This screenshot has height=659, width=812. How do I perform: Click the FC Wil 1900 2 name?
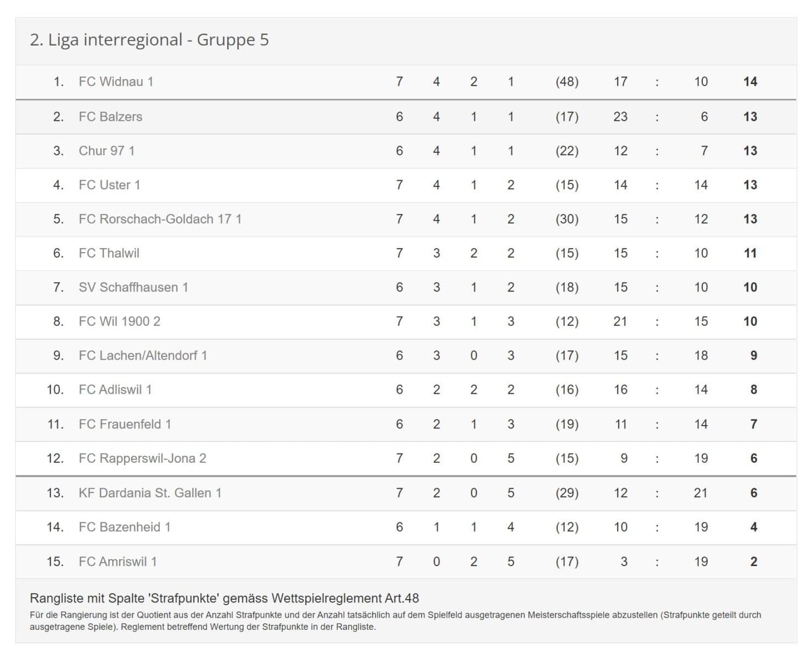(x=119, y=321)
